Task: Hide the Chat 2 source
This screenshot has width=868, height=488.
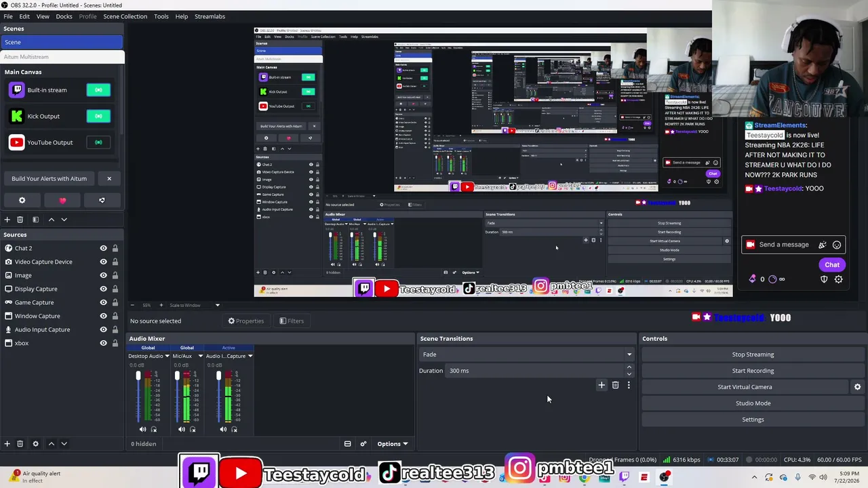Action: click(103, 248)
